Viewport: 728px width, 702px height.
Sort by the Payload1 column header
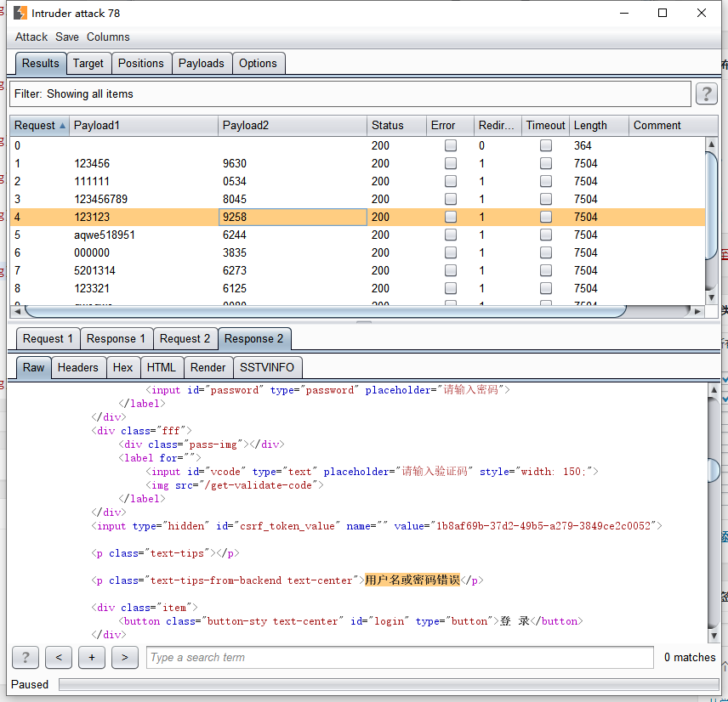[144, 125]
